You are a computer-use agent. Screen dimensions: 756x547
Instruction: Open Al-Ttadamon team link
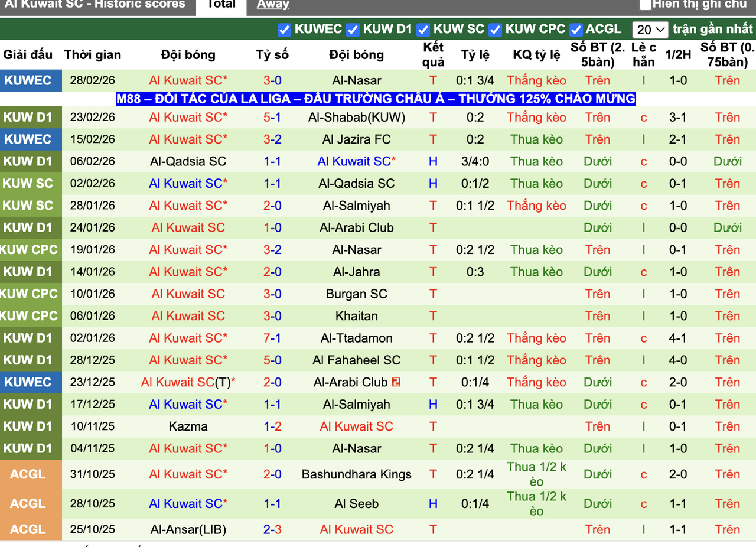point(357,338)
